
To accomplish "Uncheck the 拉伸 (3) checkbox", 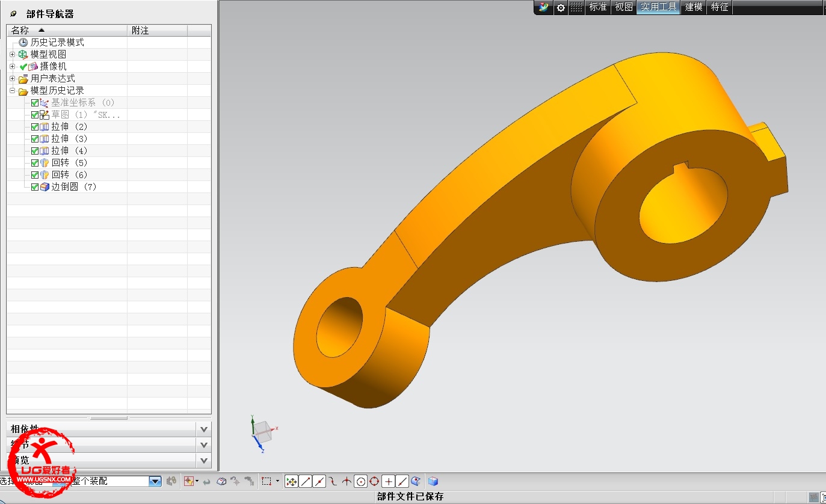I will pos(35,139).
